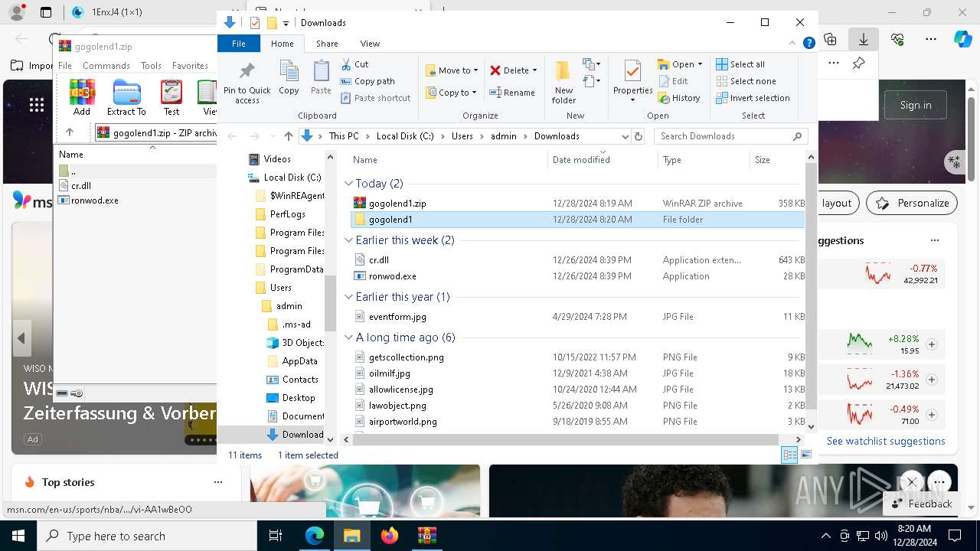Click the Explorer Help question icon
980x551 pixels.
pyautogui.click(x=808, y=44)
